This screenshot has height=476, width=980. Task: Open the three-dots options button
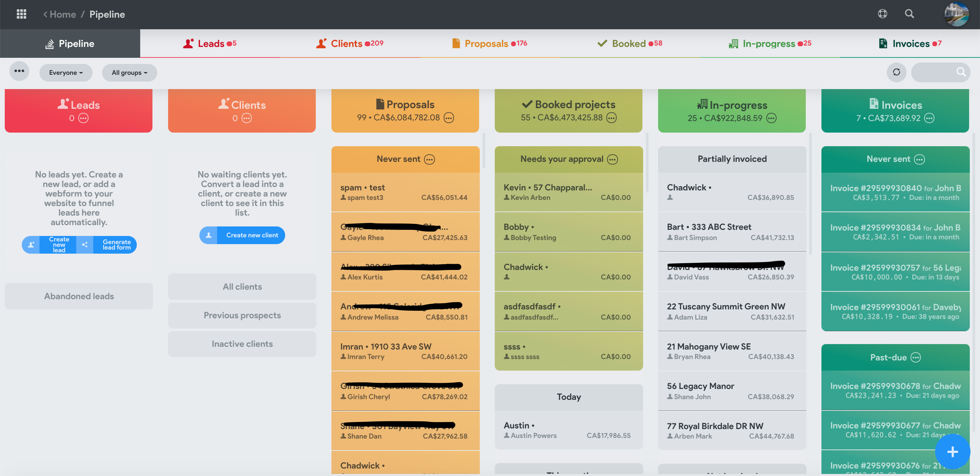(19, 71)
